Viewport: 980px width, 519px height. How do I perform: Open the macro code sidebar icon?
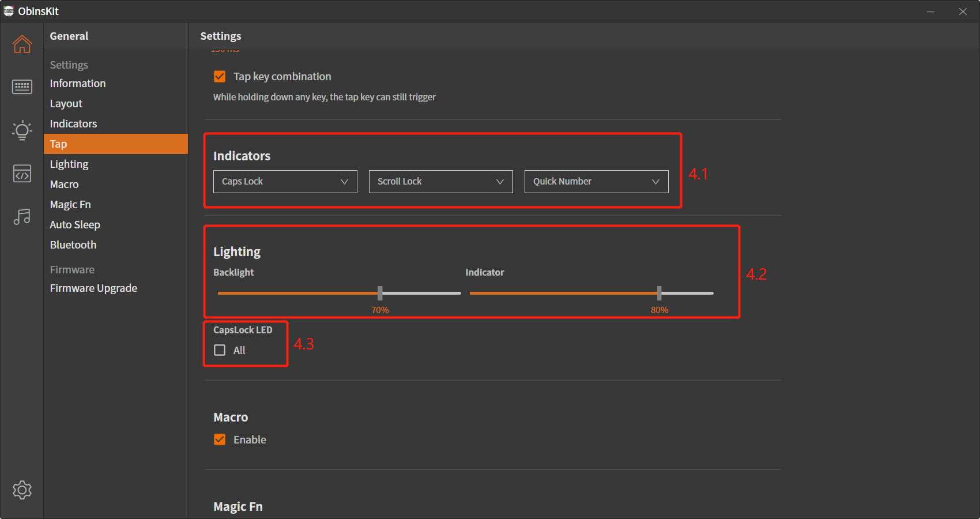[x=22, y=174]
